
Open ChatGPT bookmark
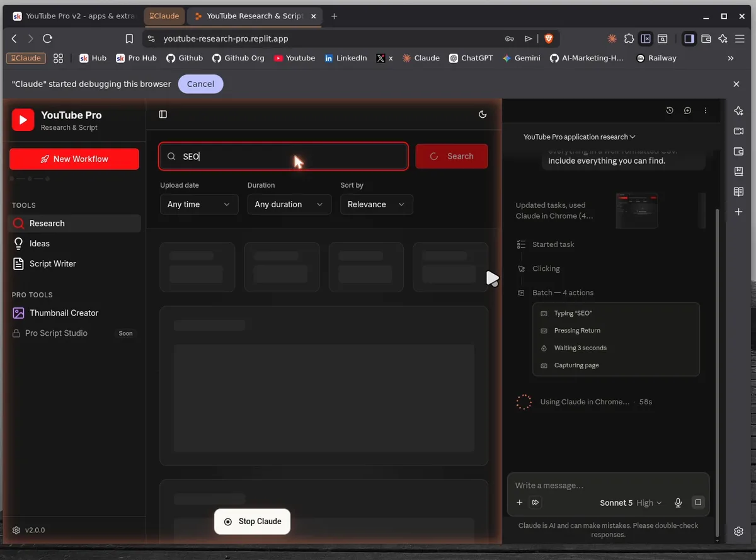(471, 58)
